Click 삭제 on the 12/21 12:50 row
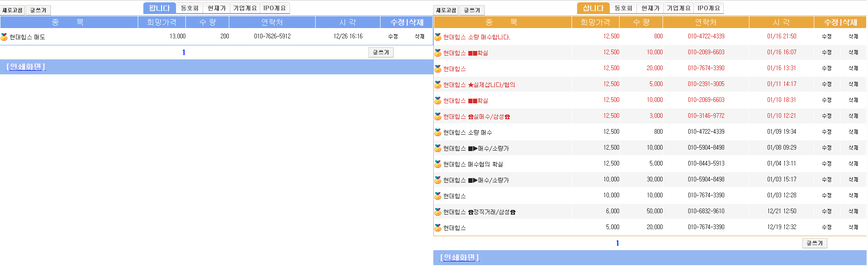Viewport: 868px width, 267px height. (854, 211)
